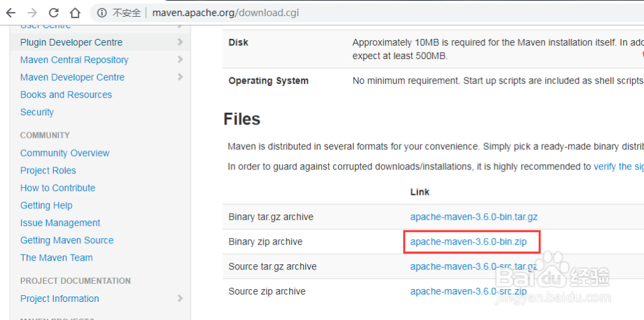Click the 'Files' heading
The image size is (644, 320).
click(x=242, y=119)
